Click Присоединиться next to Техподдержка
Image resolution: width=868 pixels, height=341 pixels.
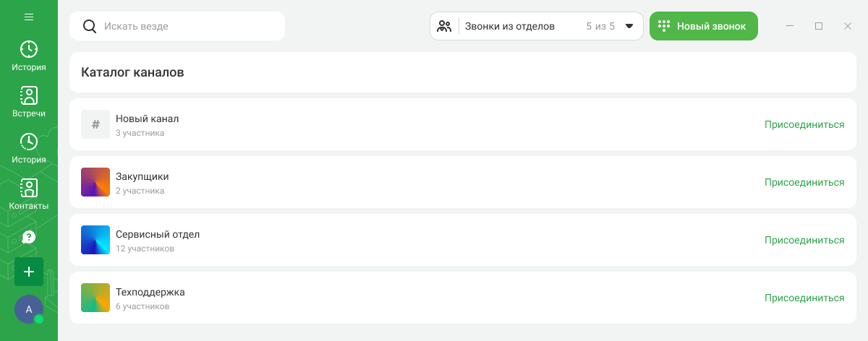804,298
